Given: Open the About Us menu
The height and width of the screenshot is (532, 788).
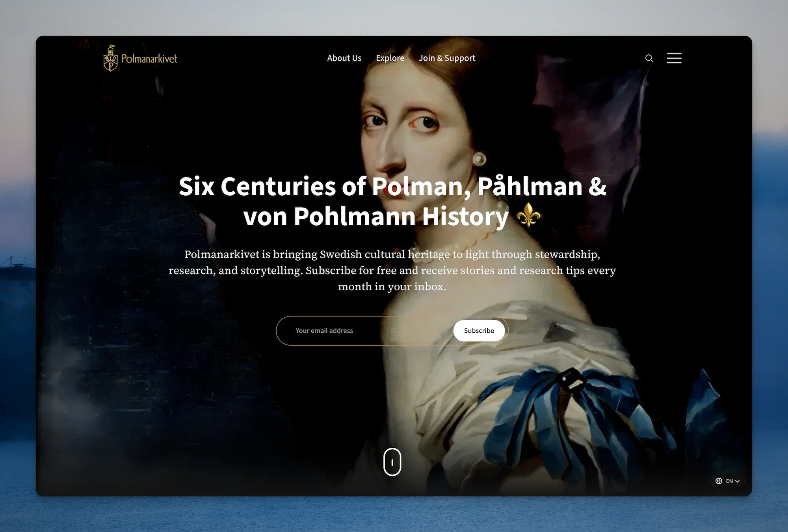Looking at the screenshot, I should point(344,58).
